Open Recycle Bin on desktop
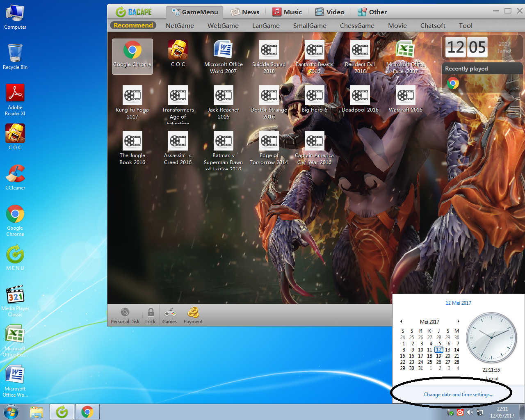Image resolution: width=525 pixels, height=420 pixels. (x=15, y=57)
